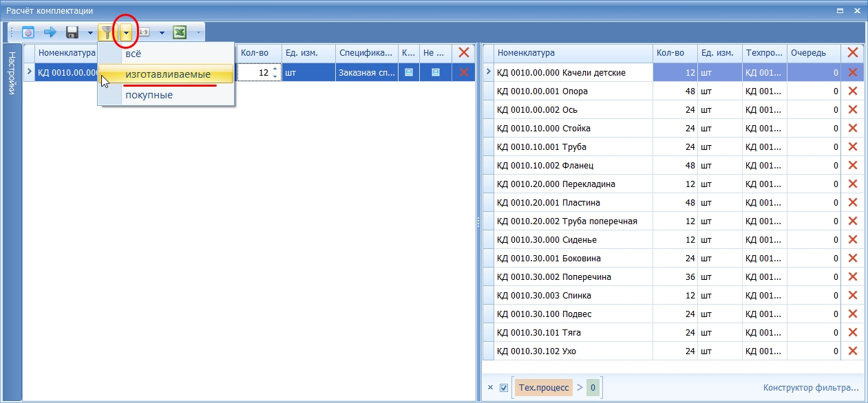
Task: Click the Заказная сп... cell in left table
Action: 367,72
